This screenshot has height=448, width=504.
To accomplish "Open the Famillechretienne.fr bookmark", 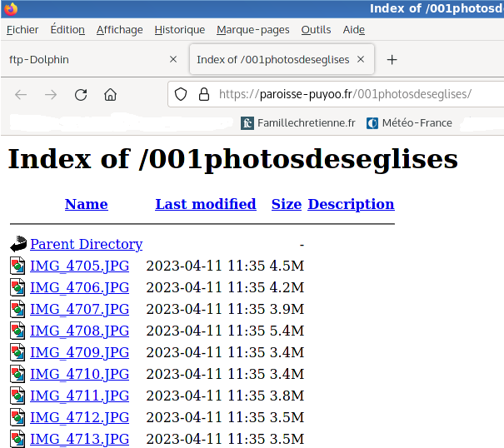I will pos(298,123).
